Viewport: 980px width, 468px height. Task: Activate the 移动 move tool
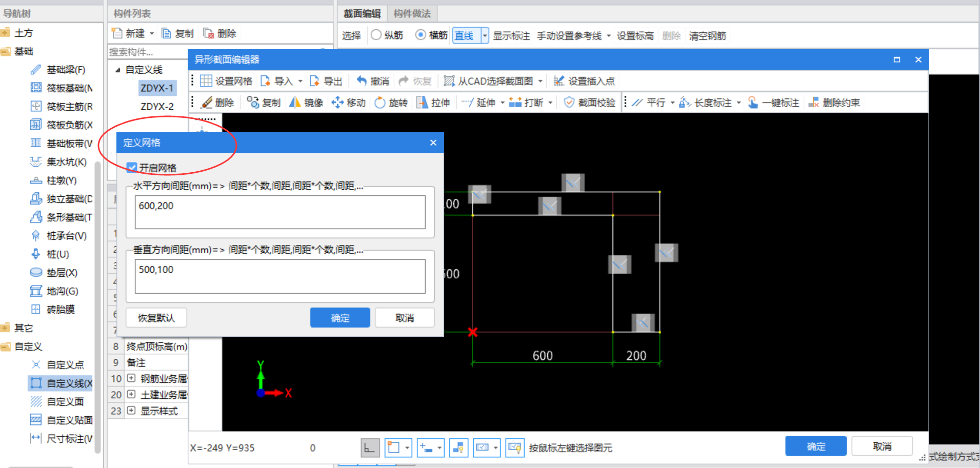coord(349,103)
